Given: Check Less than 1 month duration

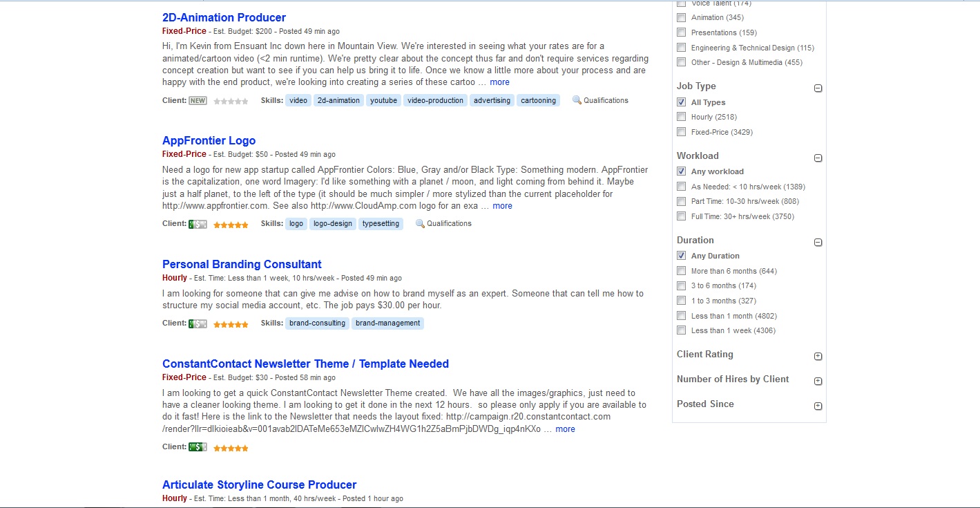Looking at the screenshot, I should coord(682,316).
